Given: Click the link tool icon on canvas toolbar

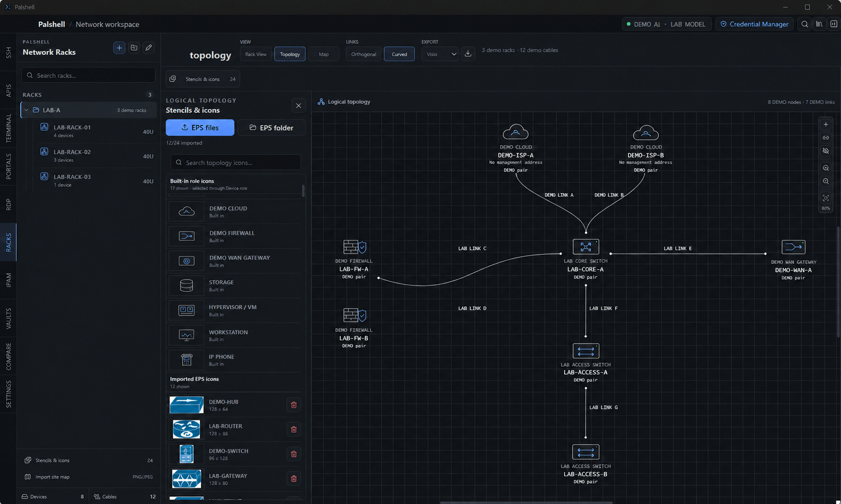Looking at the screenshot, I should pos(825,138).
